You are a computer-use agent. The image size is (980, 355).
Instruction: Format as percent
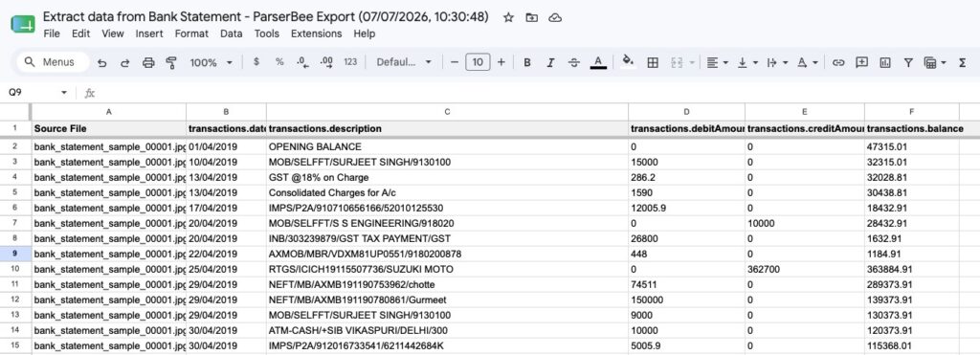279,62
